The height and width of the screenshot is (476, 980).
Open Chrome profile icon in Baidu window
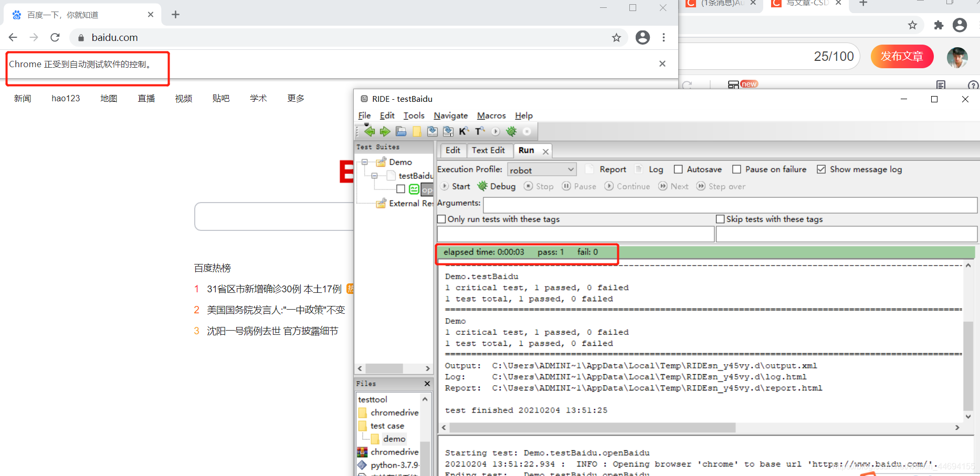642,37
